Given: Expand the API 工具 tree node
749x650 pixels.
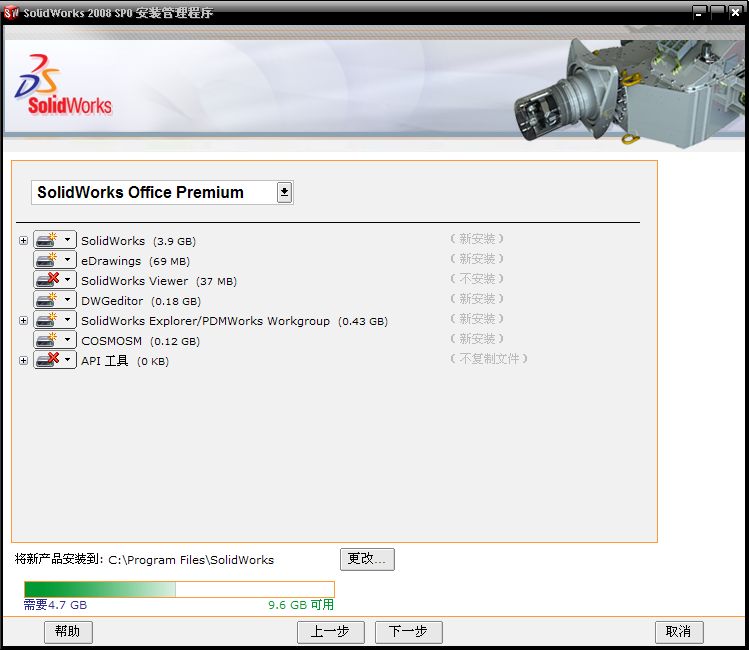Looking at the screenshot, I should click(x=23, y=361).
